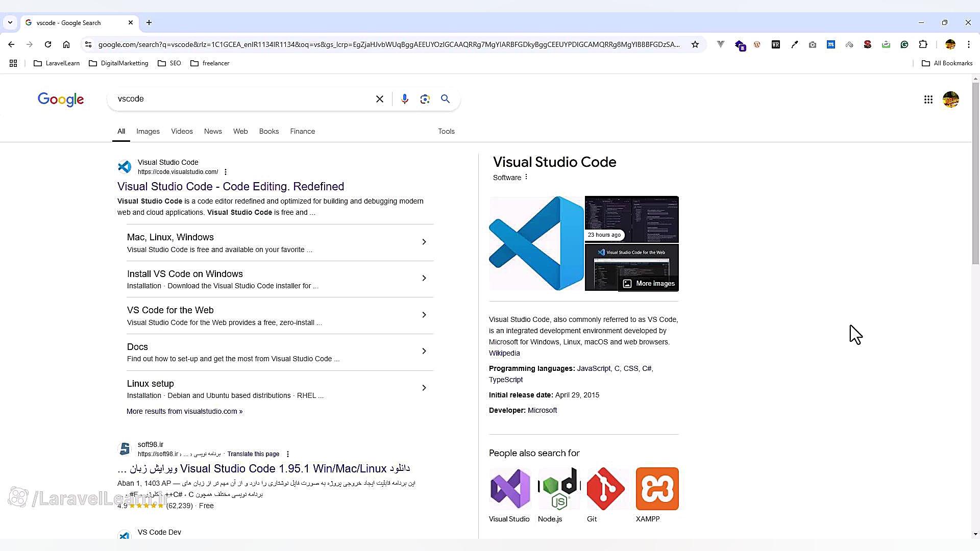Open the Software knowledge panel options menu
980x551 pixels.
tap(526, 177)
